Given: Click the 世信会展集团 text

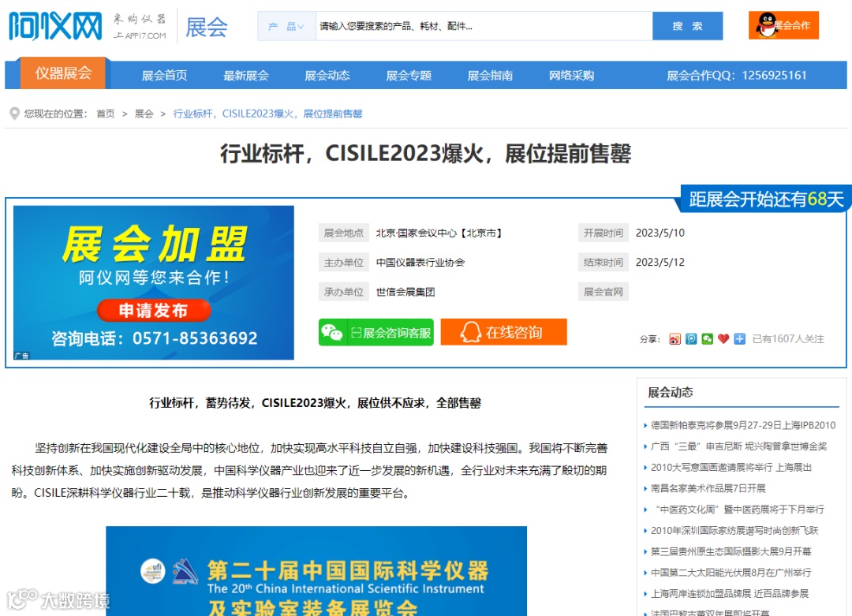Looking at the screenshot, I should click(405, 292).
